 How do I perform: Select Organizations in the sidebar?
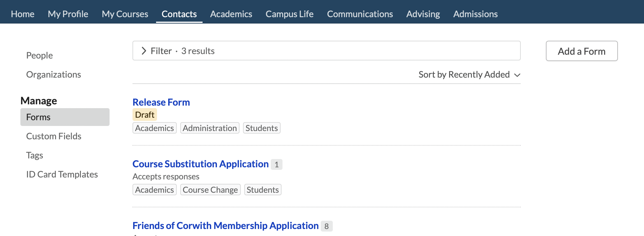[54, 75]
